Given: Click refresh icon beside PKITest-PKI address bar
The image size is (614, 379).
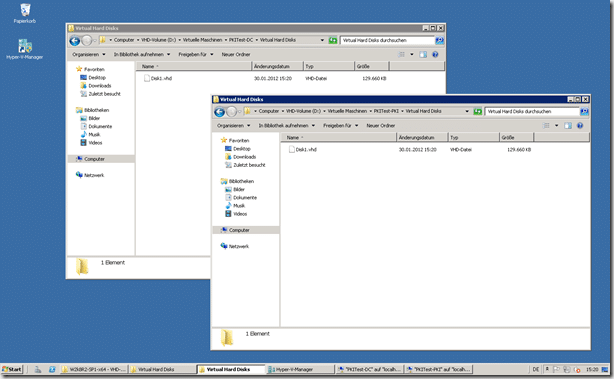Looking at the screenshot, I should pyautogui.click(x=477, y=112).
